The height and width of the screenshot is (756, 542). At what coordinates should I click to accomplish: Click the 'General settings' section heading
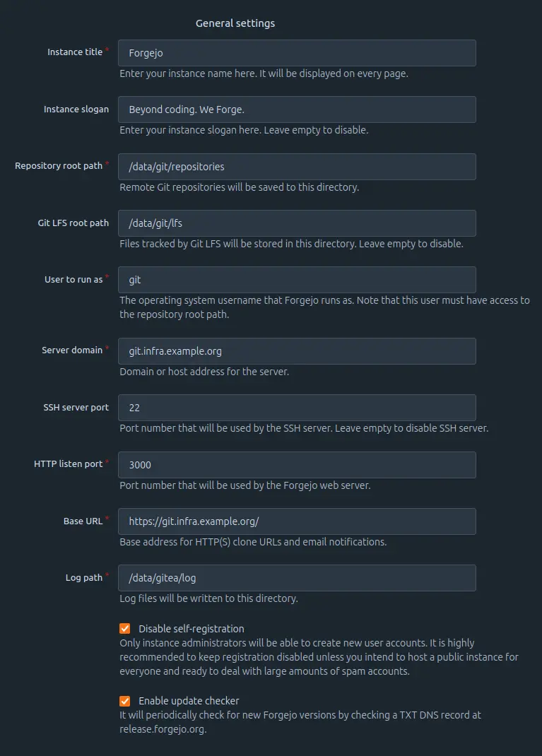pyautogui.click(x=235, y=23)
